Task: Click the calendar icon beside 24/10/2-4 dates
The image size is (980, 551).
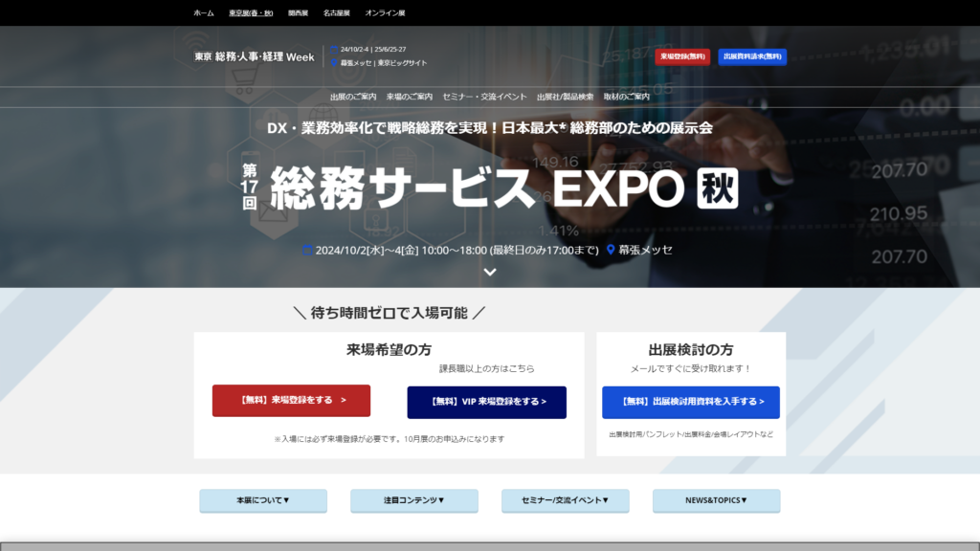Action: [x=334, y=50]
